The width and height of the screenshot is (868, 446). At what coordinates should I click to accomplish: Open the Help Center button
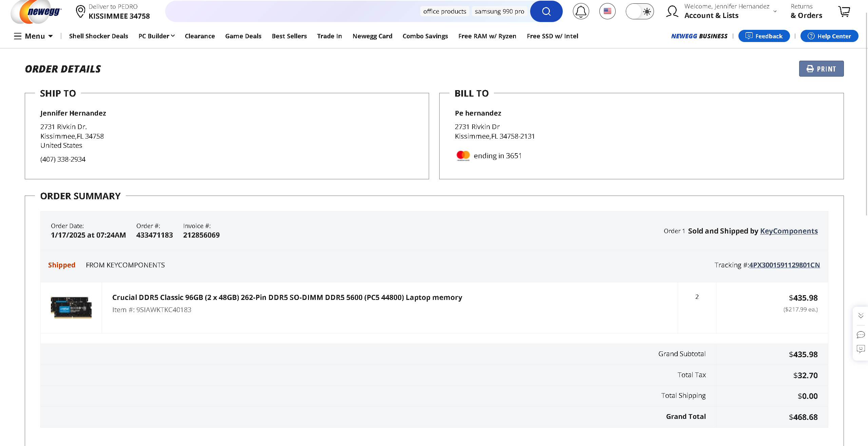click(x=829, y=36)
